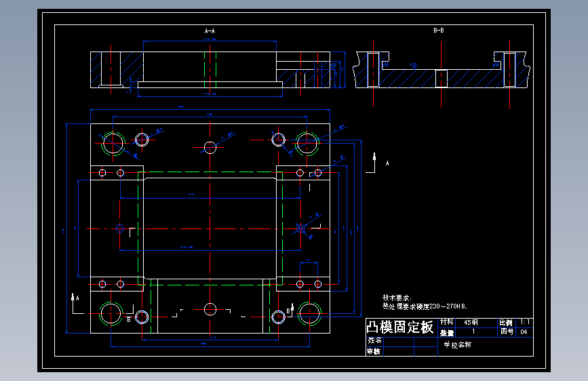Screen dimensions: 588x381
Task: Select the 学校名称 text in title block
Action: (x=458, y=345)
